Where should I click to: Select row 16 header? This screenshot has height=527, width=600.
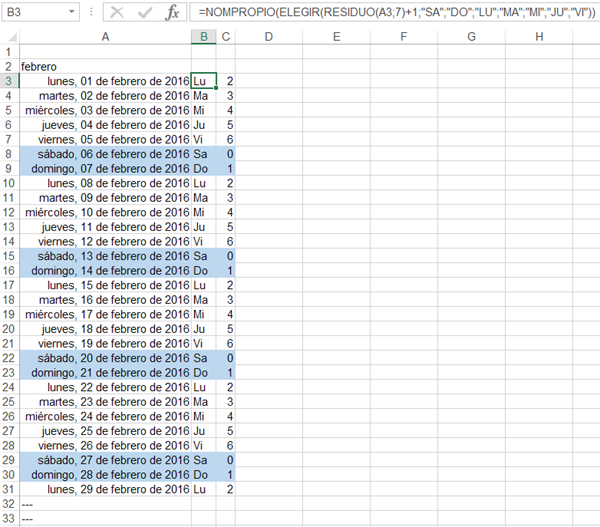9,271
